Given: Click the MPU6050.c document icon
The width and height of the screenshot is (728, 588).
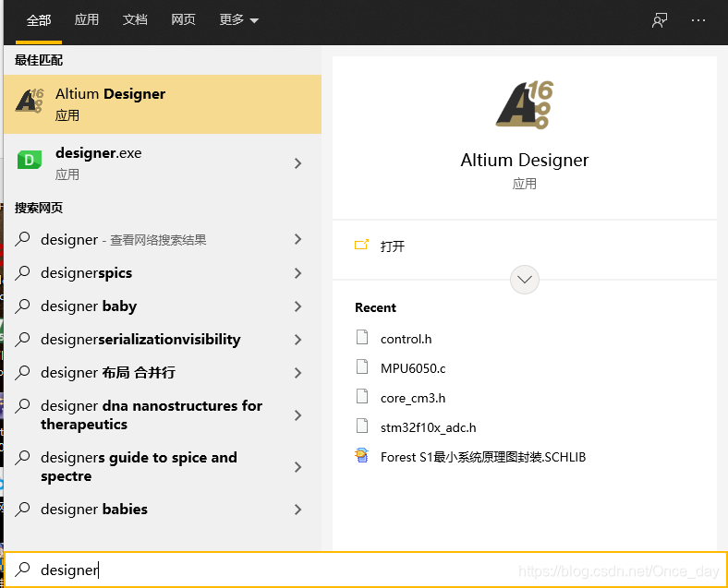Looking at the screenshot, I should click(362, 366).
